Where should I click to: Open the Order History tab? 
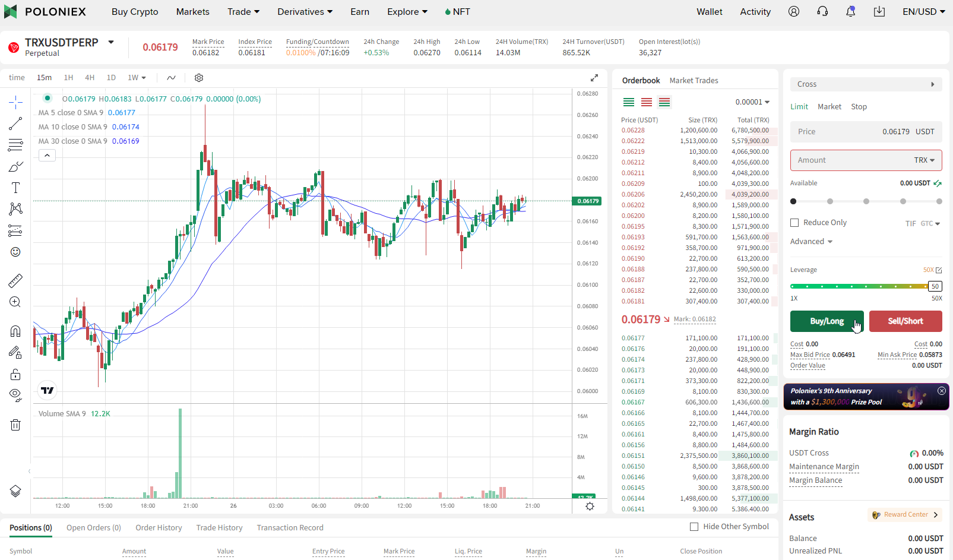click(x=159, y=528)
